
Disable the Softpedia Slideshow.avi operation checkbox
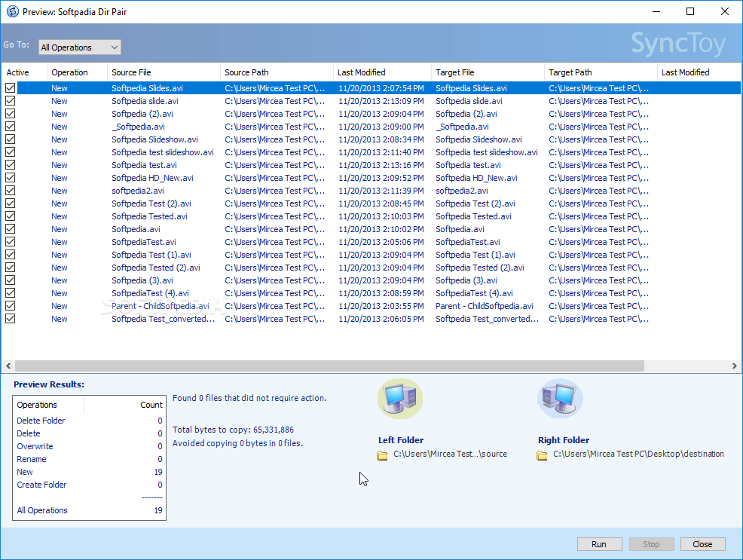(10, 139)
